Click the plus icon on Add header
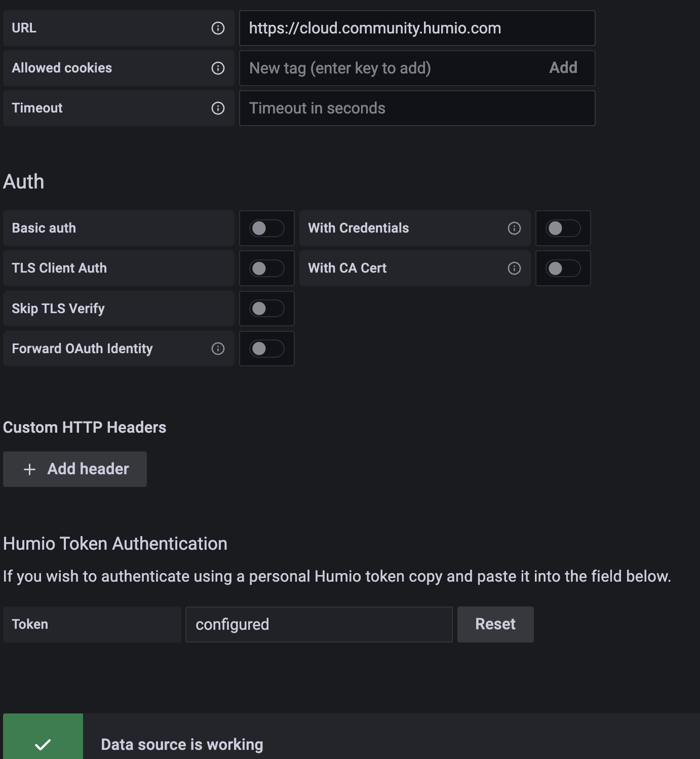 click(29, 469)
